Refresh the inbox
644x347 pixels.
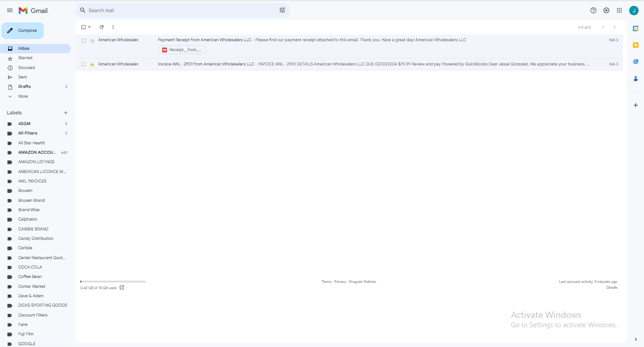102,27
